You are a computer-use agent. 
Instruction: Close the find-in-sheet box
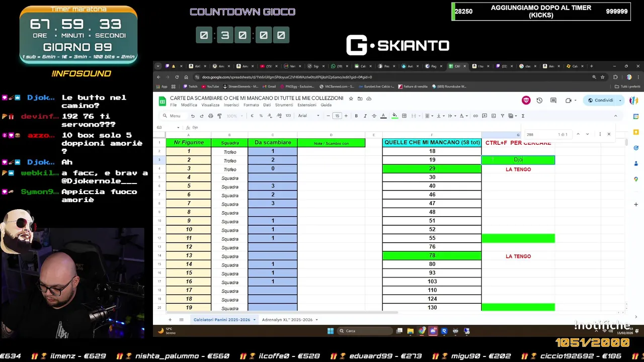(609, 134)
